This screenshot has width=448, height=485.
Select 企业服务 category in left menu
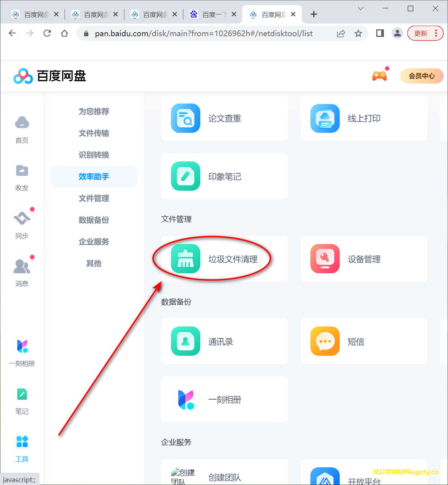(x=94, y=242)
